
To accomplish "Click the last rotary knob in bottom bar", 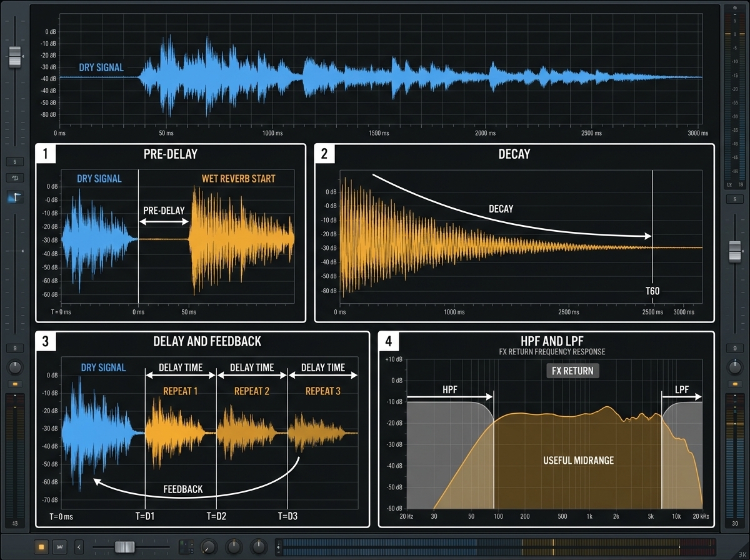I will tap(258, 547).
